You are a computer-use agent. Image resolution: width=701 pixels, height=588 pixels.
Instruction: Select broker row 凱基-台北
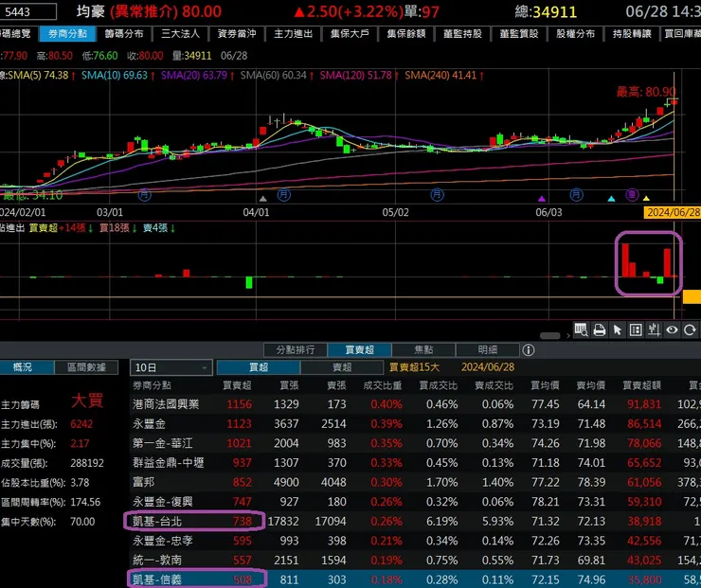pos(415,521)
